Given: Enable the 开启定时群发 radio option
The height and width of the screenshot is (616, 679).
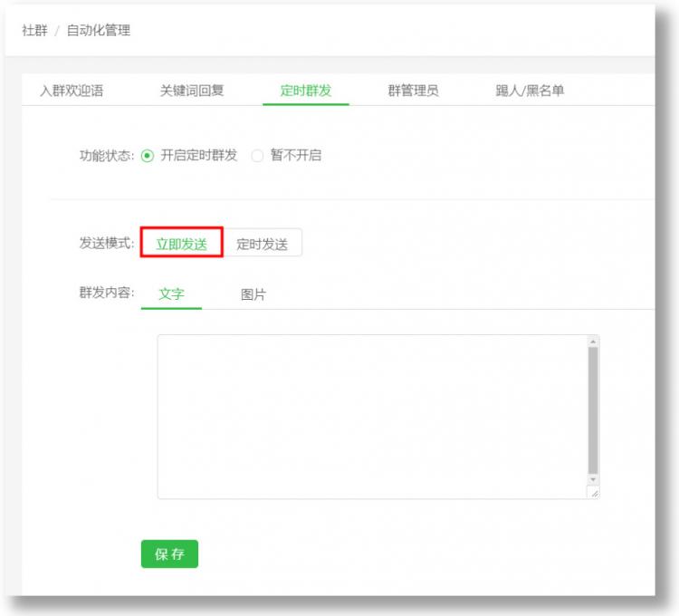Looking at the screenshot, I should [x=148, y=156].
